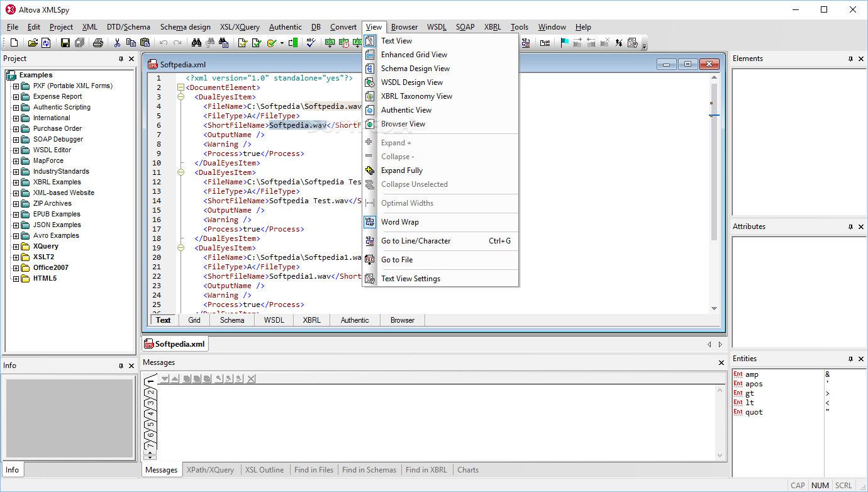The image size is (868, 492).
Task: Open the toolbar options overflow arrow
Action: 644,47
